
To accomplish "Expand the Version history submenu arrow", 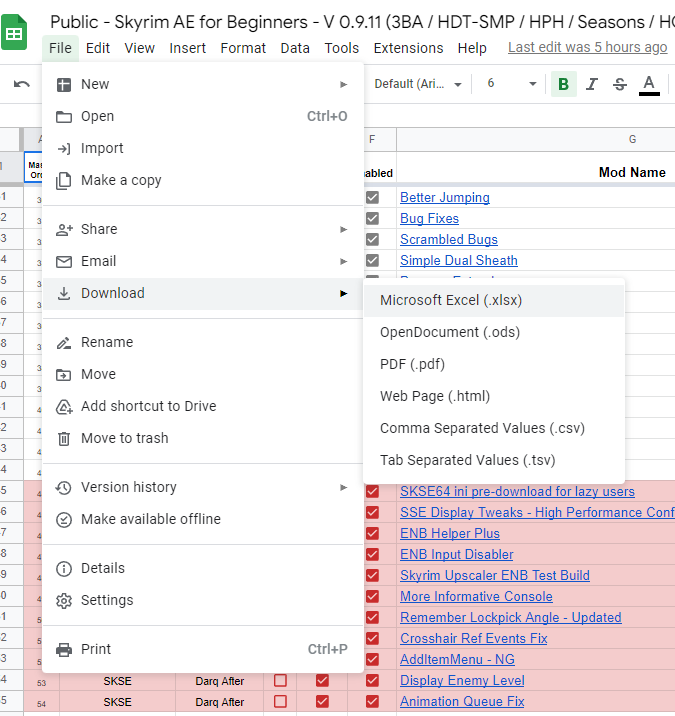I will 343,487.
